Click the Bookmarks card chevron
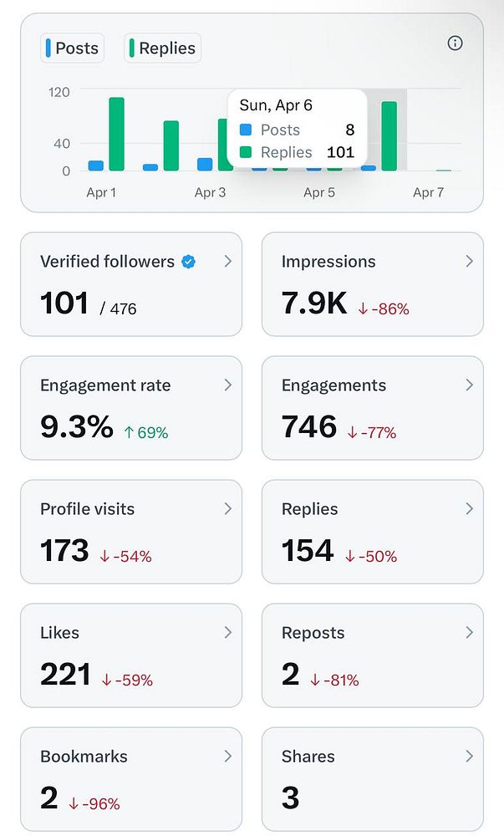 (x=227, y=757)
